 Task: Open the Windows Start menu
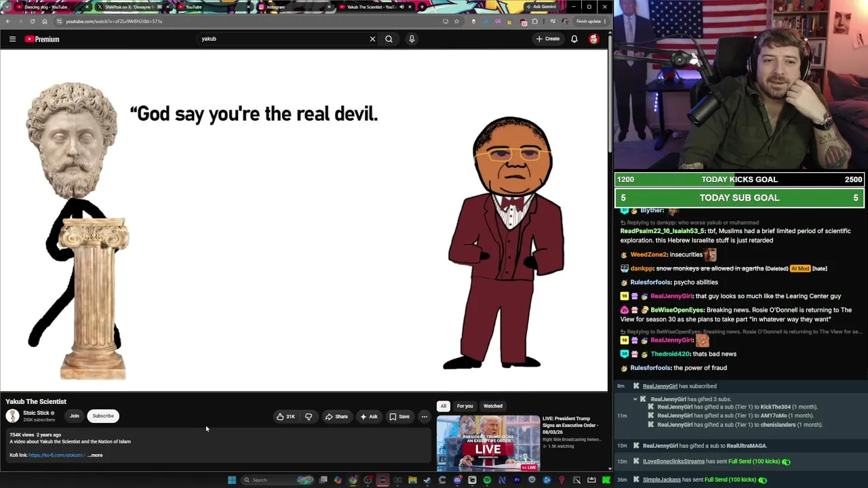(232, 480)
